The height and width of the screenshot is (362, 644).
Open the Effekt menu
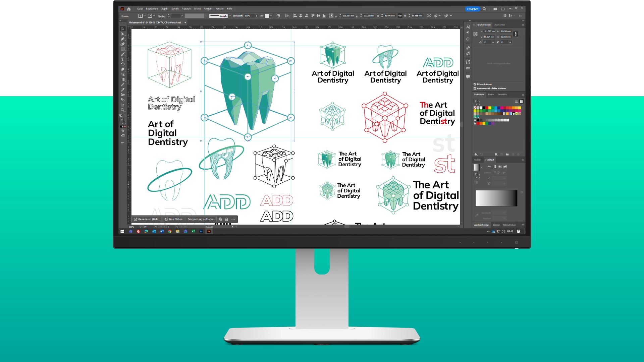198,9
